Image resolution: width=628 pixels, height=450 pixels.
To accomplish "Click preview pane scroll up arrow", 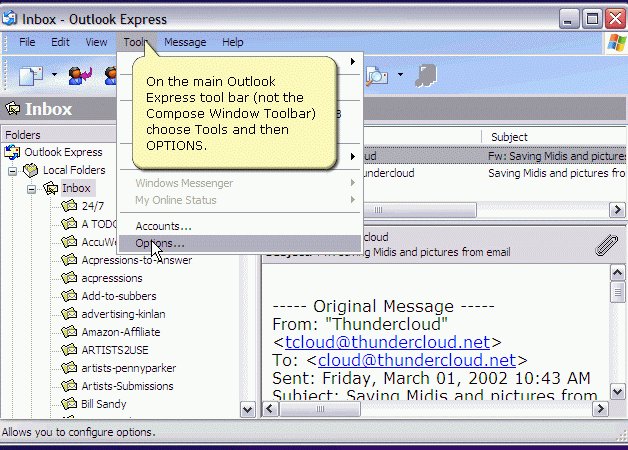I will tap(617, 273).
